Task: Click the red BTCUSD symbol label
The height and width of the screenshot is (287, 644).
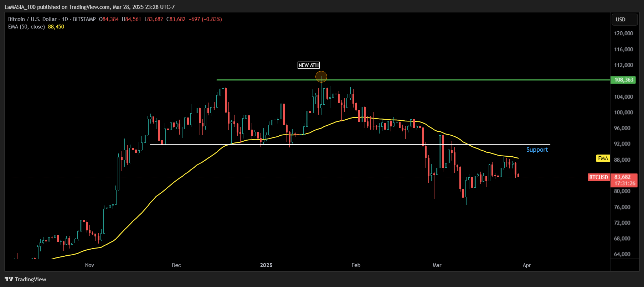Action: [598, 177]
